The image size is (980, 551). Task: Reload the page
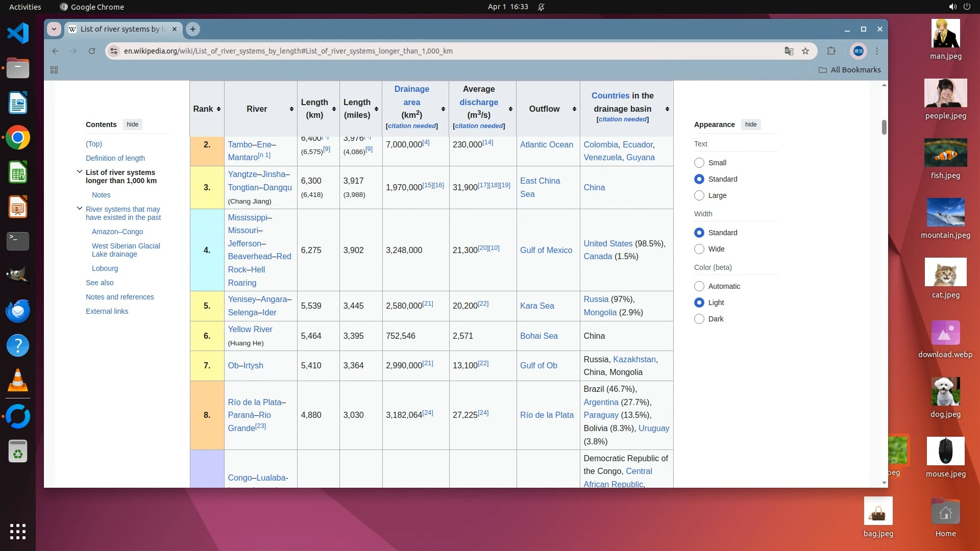click(92, 51)
